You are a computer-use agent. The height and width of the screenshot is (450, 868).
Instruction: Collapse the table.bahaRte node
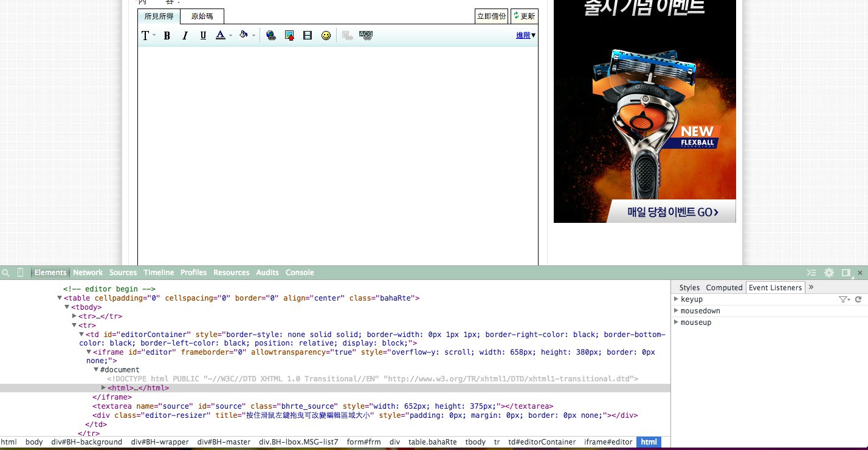tap(60, 298)
